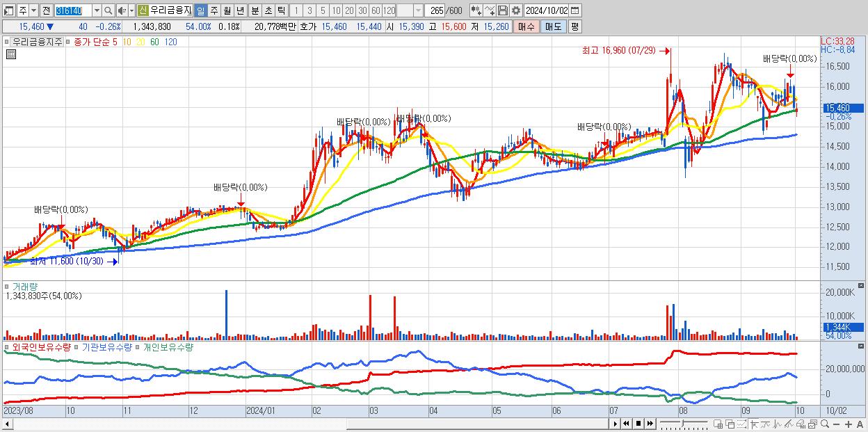
Task: Choose the 3 interval button
Action: (x=310, y=10)
